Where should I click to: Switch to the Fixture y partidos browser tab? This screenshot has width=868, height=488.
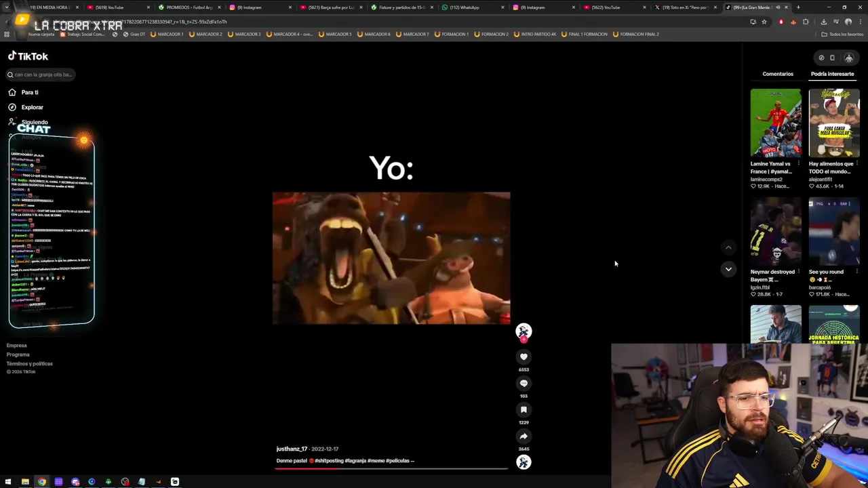pos(400,7)
